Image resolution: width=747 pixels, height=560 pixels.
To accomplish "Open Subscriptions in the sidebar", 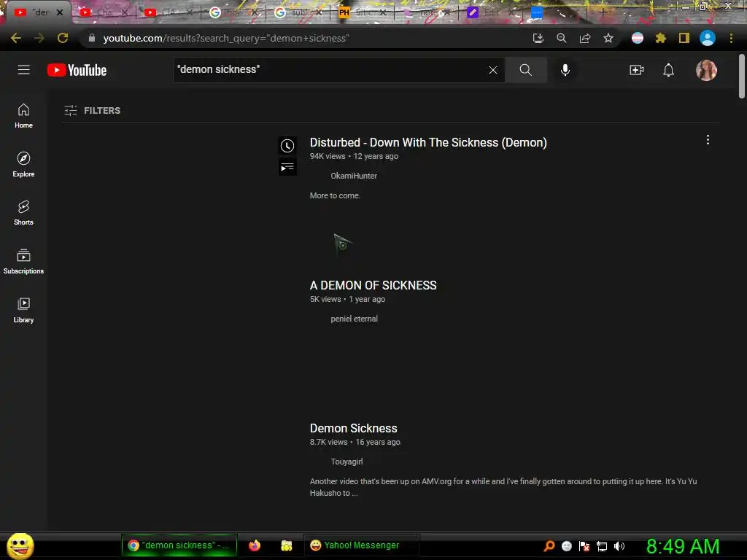I will click(23, 262).
